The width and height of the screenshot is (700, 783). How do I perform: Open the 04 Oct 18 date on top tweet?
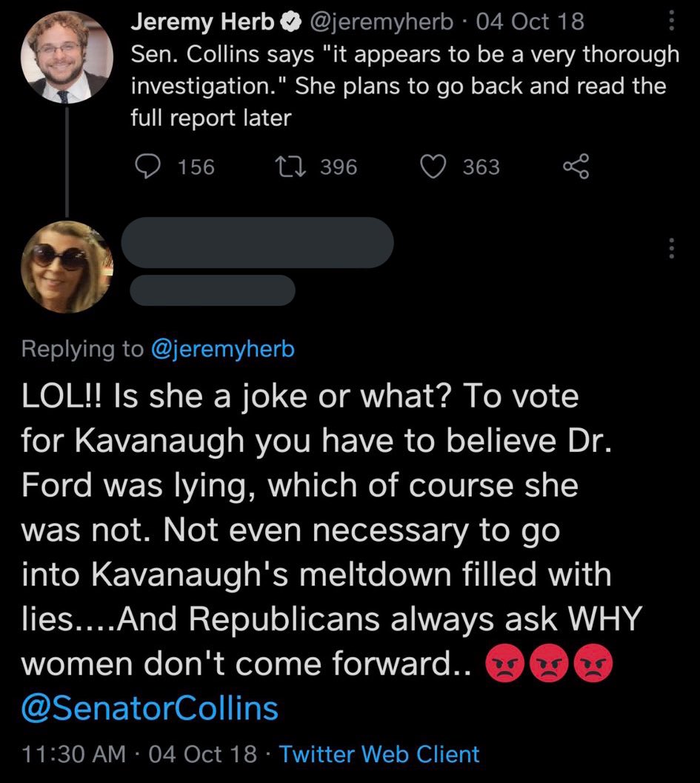pos(530,22)
